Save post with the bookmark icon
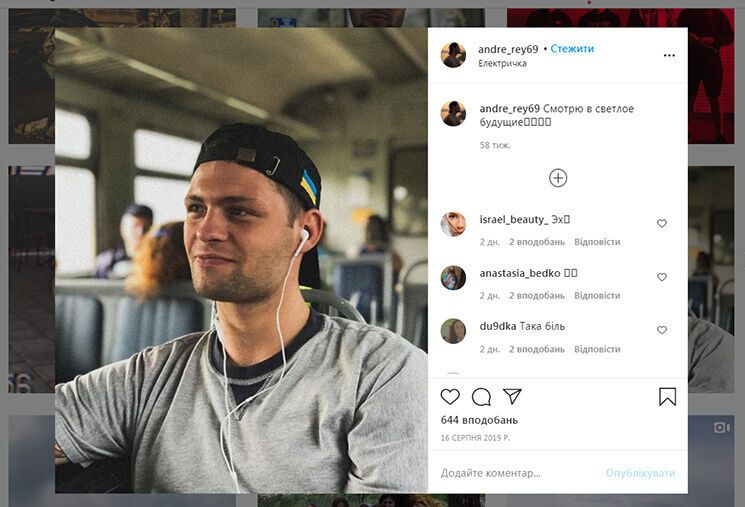Screen dimensions: 745x507 (x=667, y=397)
